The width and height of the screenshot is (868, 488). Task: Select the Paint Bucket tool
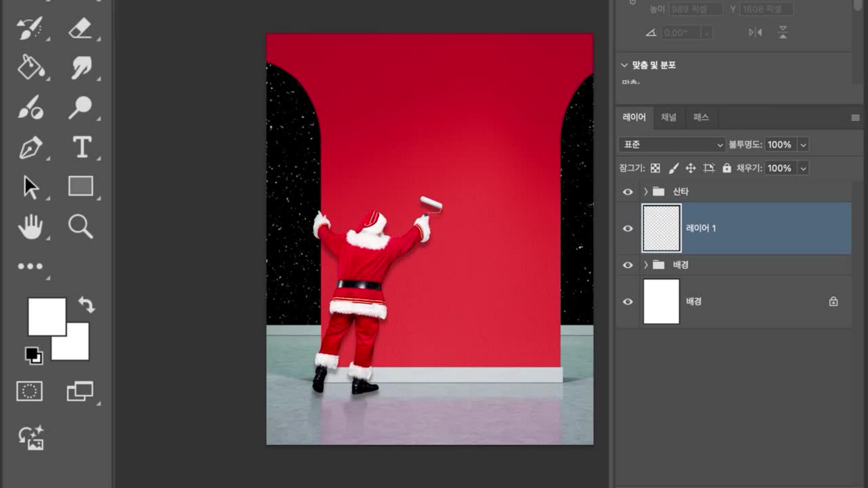31,68
